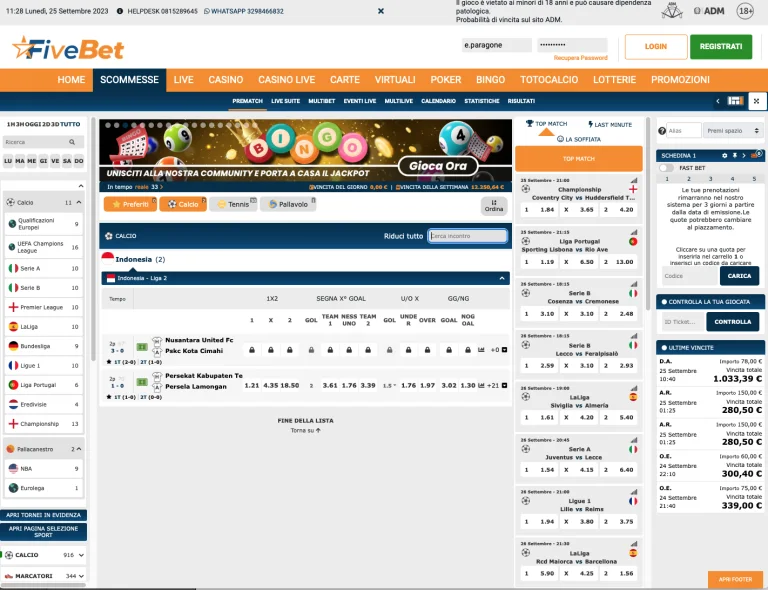Click the LOGIN button
The width and height of the screenshot is (768, 590).
[655, 47]
